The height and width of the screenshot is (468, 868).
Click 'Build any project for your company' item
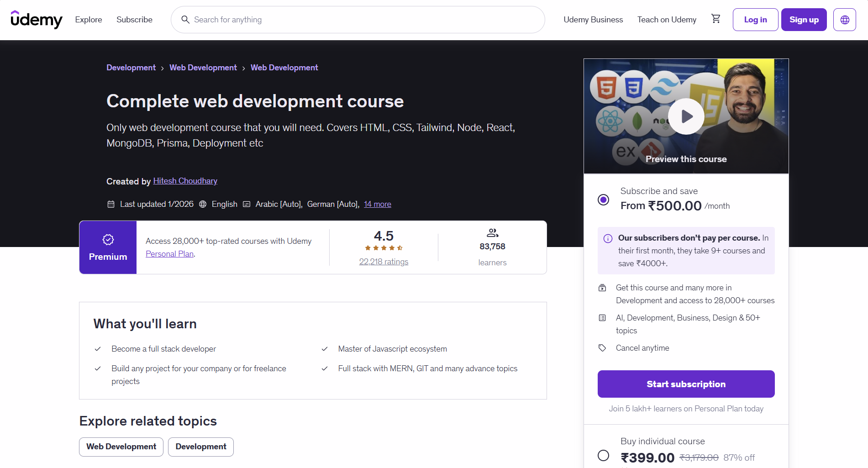(x=199, y=375)
